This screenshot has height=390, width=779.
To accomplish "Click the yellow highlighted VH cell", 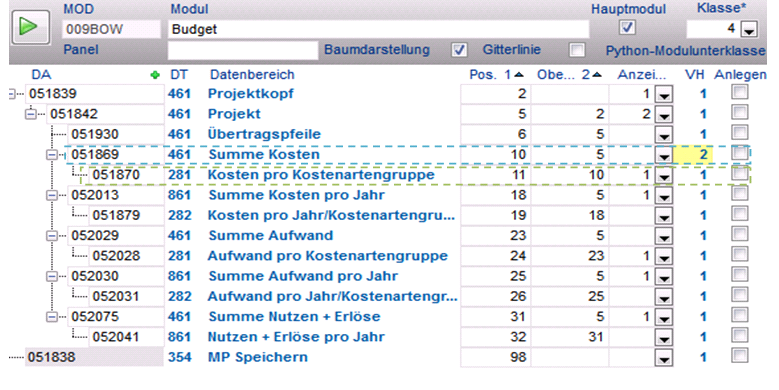I will [x=693, y=155].
